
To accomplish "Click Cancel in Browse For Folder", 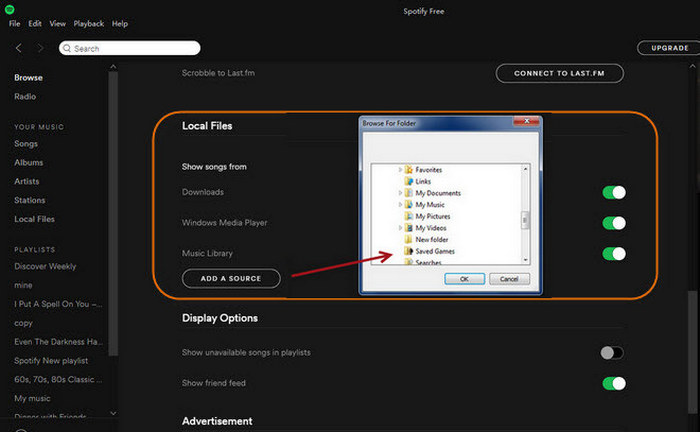I will click(x=509, y=279).
